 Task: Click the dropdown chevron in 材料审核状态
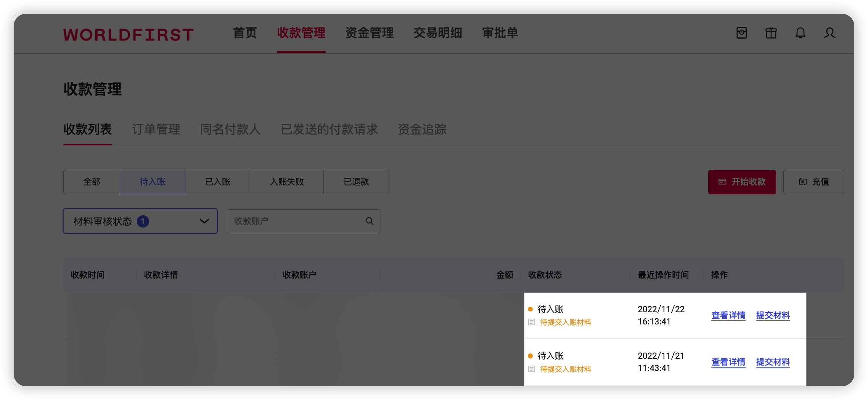[204, 221]
